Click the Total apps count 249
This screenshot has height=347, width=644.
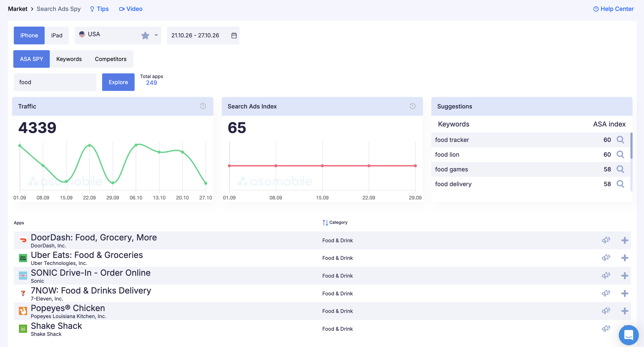coord(151,83)
